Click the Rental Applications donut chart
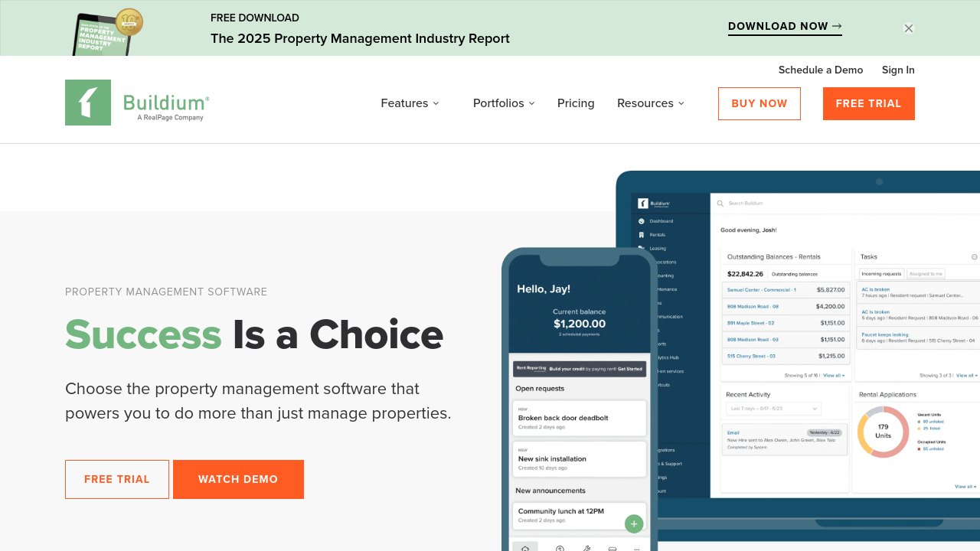 pyautogui.click(x=883, y=432)
